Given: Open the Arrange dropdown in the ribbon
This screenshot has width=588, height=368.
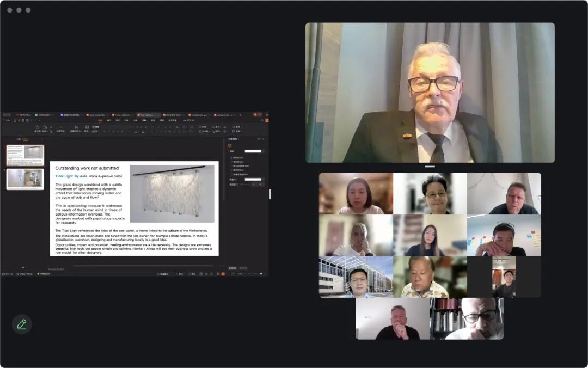Looking at the screenshot, I should (217, 131).
